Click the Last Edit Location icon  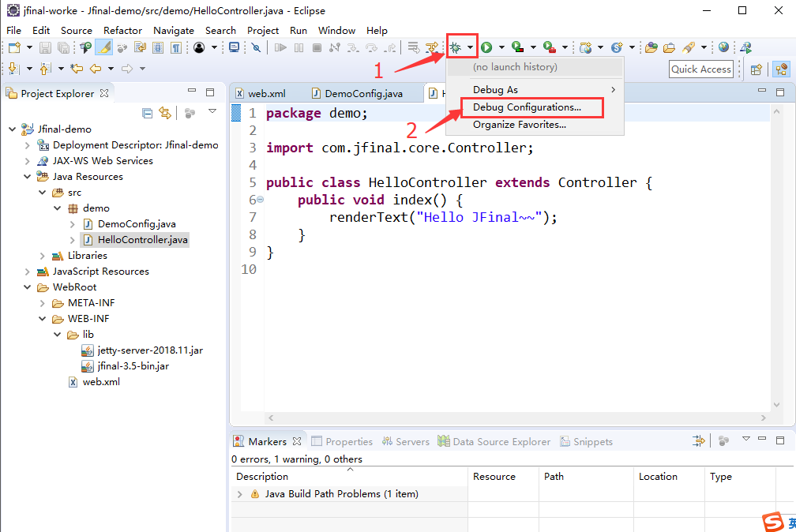(77, 69)
